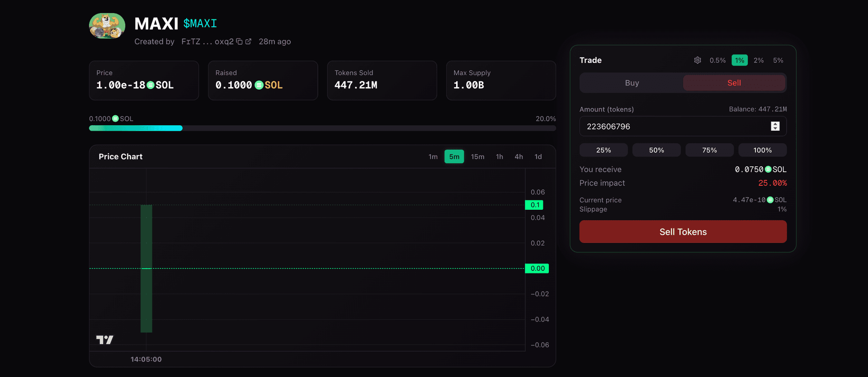
Task: Select 0.5% slippage option
Action: point(717,60)
